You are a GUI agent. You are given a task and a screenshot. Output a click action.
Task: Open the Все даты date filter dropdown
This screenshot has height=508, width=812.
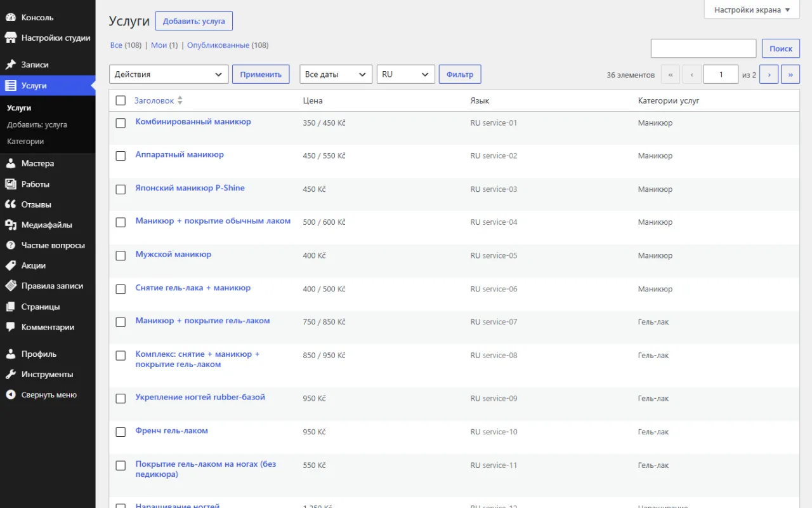pyautogui.click(x=336, y=74)
